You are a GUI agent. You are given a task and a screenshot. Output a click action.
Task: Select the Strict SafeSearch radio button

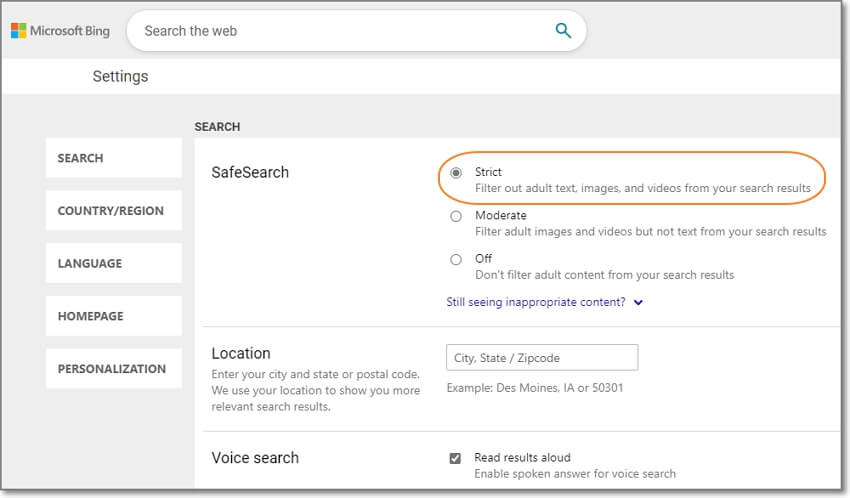click(456, 173)
